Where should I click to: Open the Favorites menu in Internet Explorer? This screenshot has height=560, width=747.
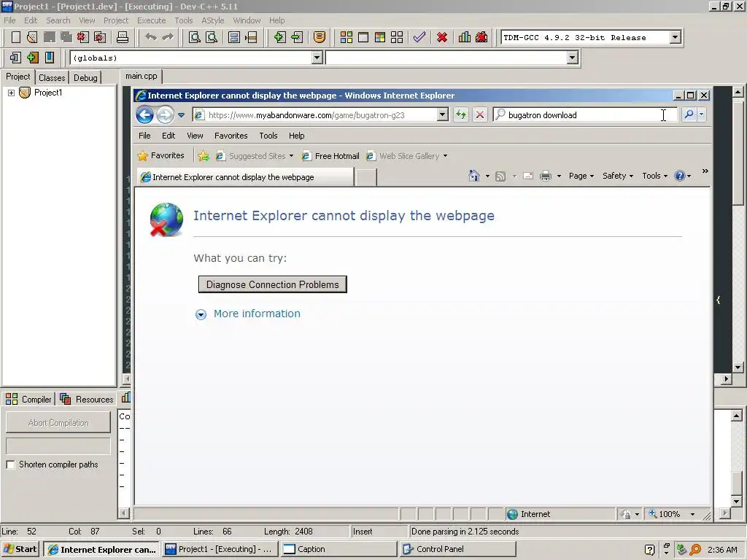(231, 136)
